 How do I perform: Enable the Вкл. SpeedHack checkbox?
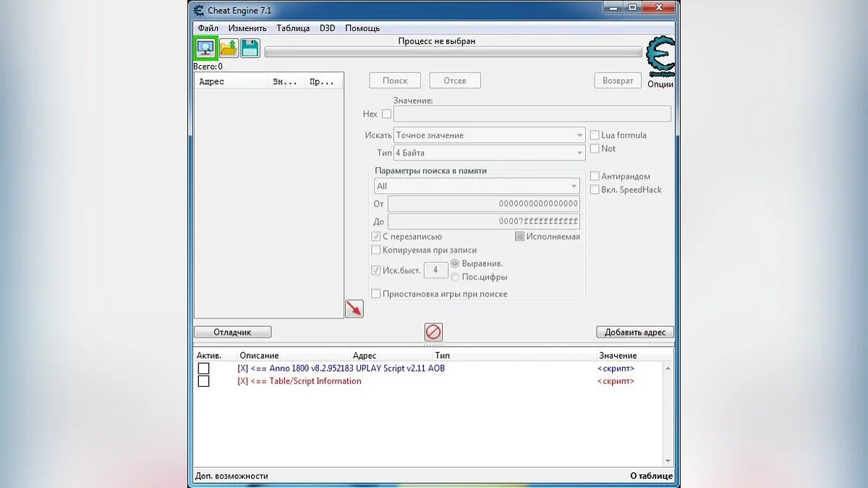pyautogui.click(x=595, y=189)
